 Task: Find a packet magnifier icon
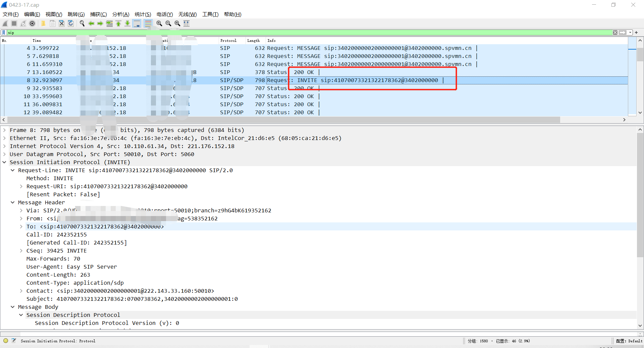click(82, 23)
